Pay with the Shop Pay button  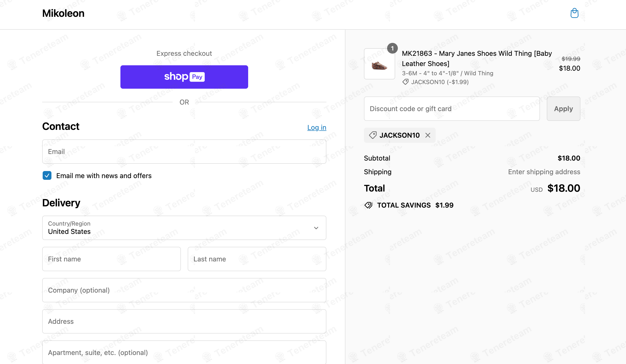click(184, 77)
